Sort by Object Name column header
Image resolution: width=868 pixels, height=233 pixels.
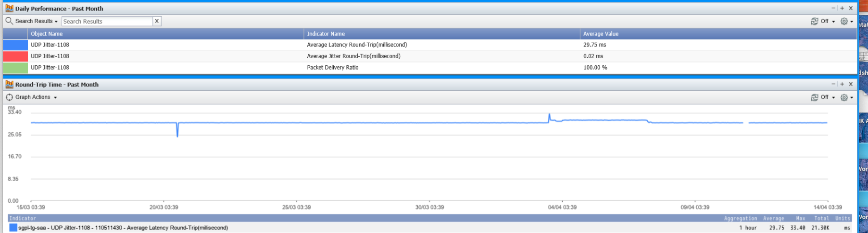[x=47, y=34]
